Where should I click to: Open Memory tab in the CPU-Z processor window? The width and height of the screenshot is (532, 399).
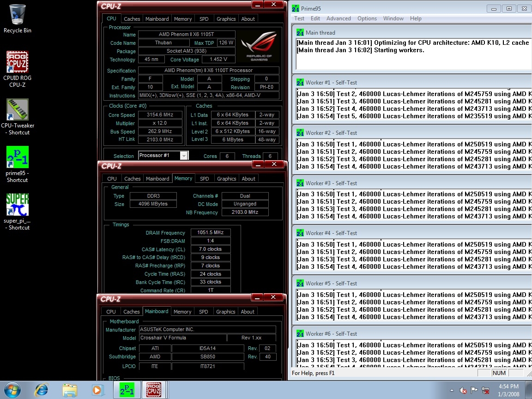pos(183,19)
